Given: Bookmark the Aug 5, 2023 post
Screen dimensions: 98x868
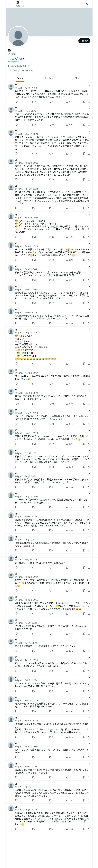Looking at the screenshot, I should (x=84, y=101).
